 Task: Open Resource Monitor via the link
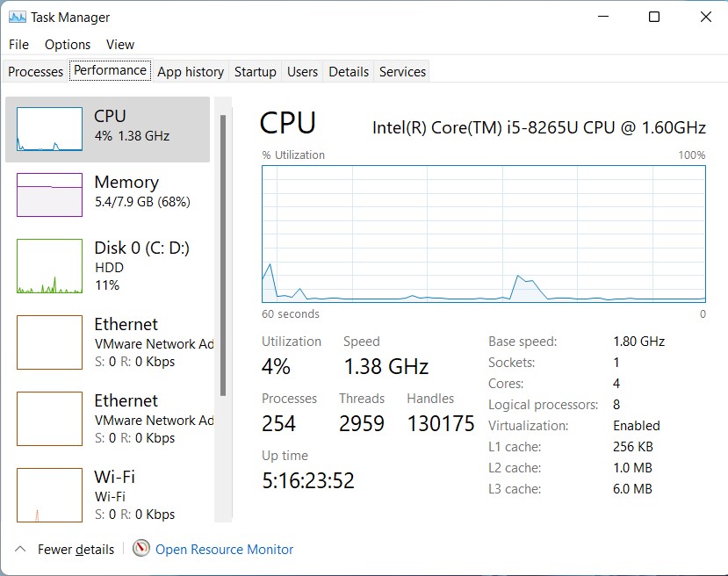tap(223, 548)
